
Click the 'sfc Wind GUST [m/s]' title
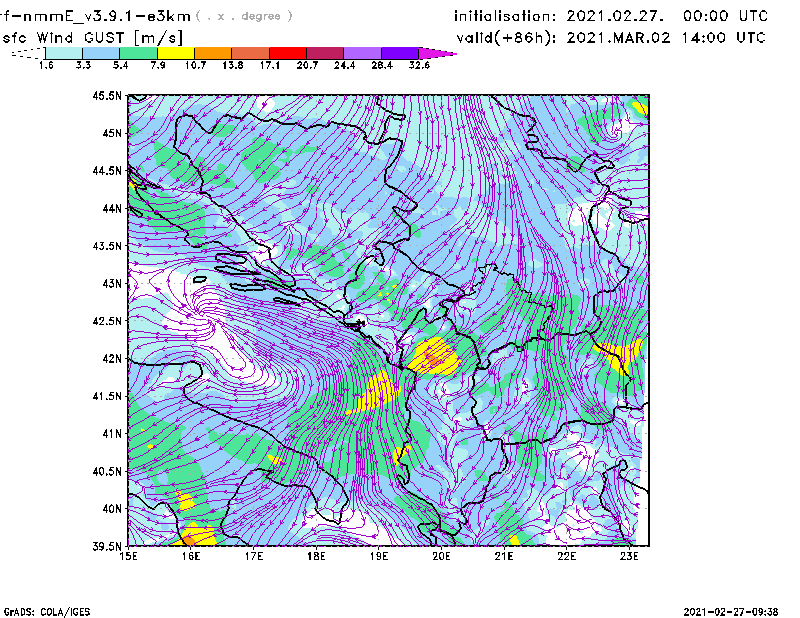[93, 38]
